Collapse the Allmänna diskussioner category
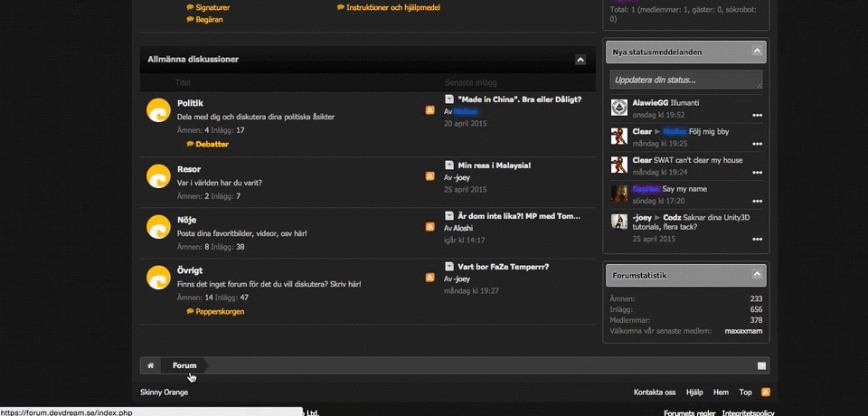 [x=580, y=60]
